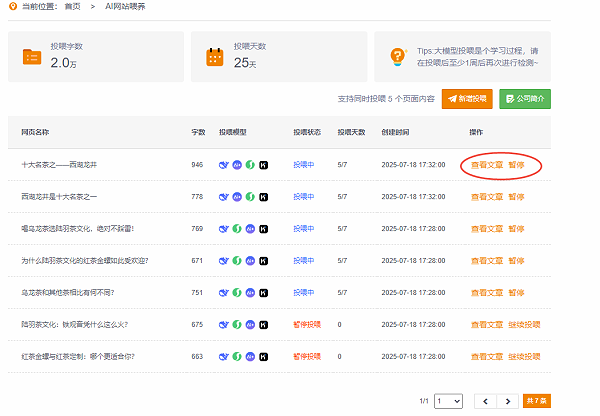Click the green 公司简介 button

[x=525, y=99]
